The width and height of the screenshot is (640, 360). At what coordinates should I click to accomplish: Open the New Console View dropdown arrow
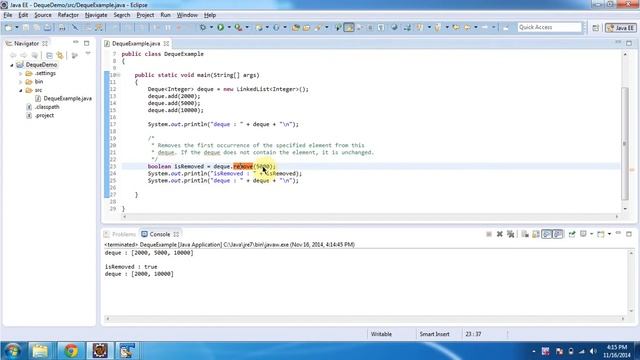[x=609, y=234]
